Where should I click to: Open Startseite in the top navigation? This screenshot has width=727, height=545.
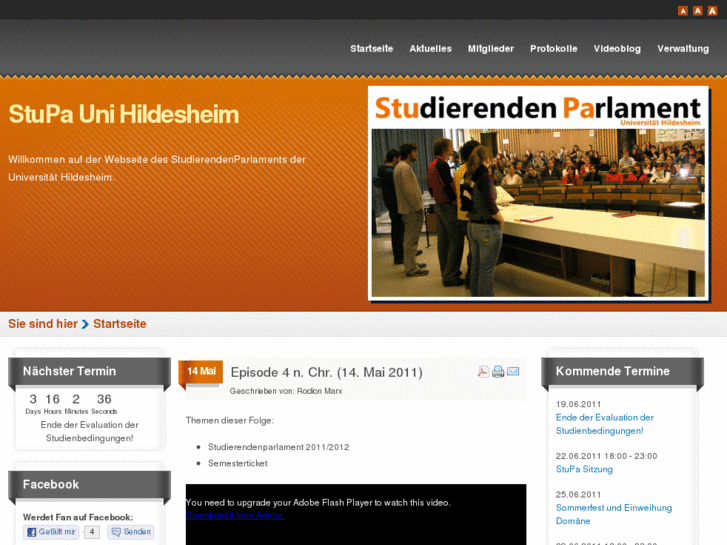click(371, 49)
